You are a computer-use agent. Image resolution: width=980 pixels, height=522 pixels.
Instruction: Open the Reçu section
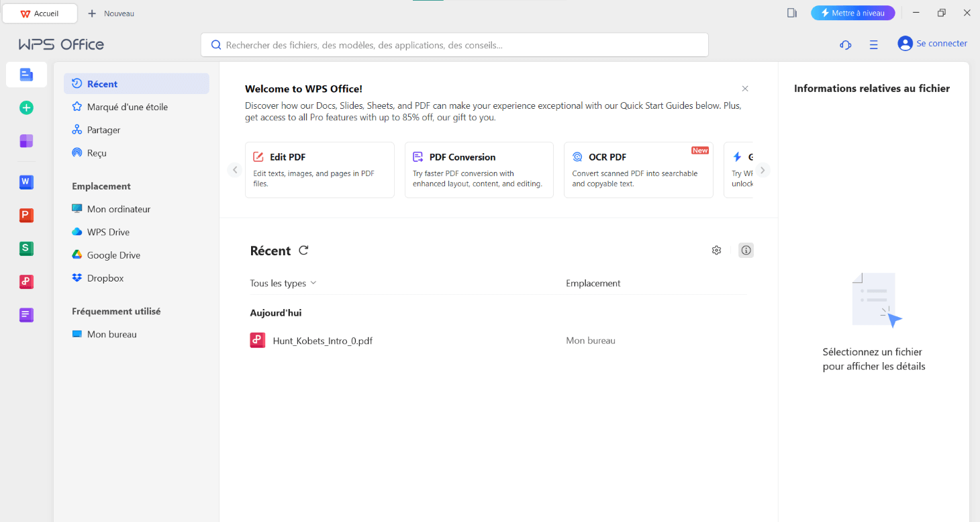tap(136, 153)
